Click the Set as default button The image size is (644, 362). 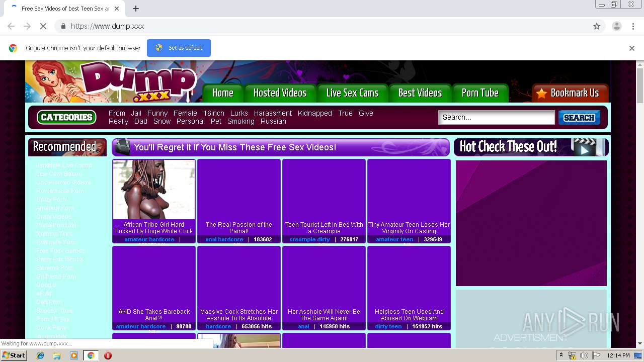point(179,48)
